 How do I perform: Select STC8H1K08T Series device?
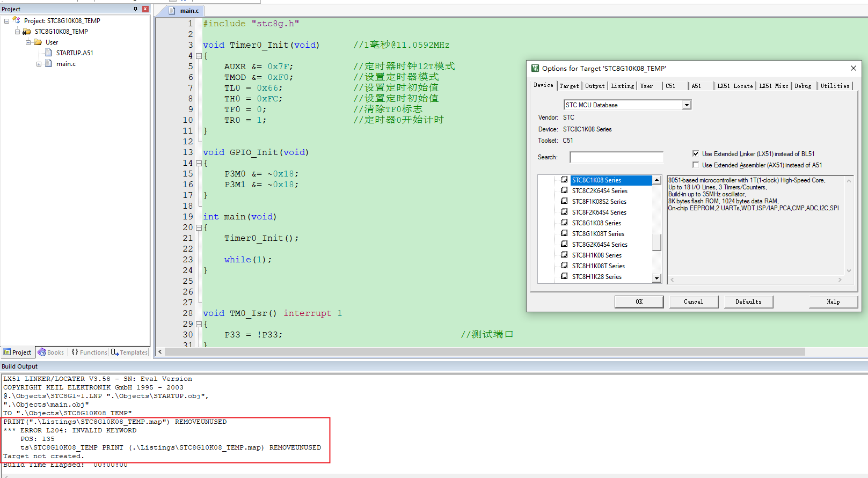coord(598,266)
